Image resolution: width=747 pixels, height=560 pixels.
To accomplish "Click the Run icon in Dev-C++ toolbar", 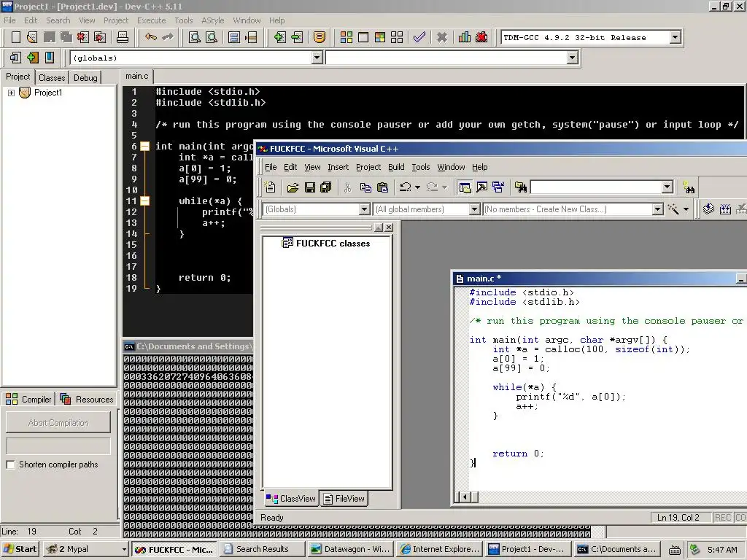I will (363, 37).
